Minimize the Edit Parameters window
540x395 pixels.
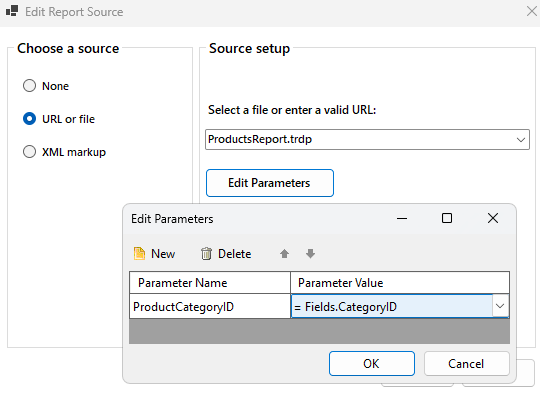[x=402, y=218]
